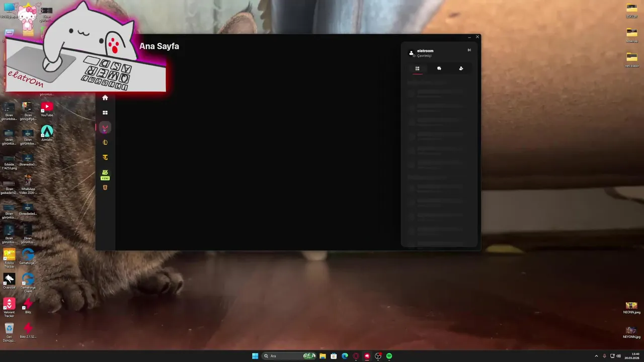Viewport: 644px width, 362px height.
Task: Open Microsoft Edge from the taskbar
Action: pos(345,356)
